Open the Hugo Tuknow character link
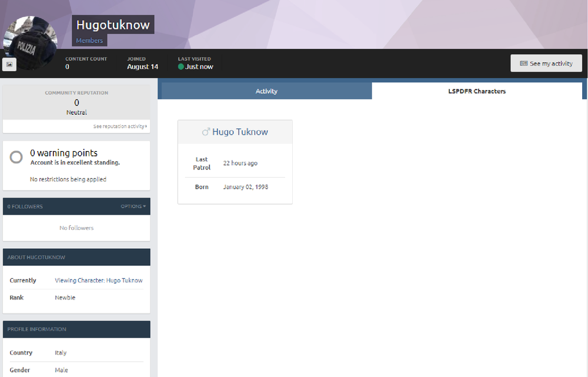588x377 pixels. [x=240, y=132]
